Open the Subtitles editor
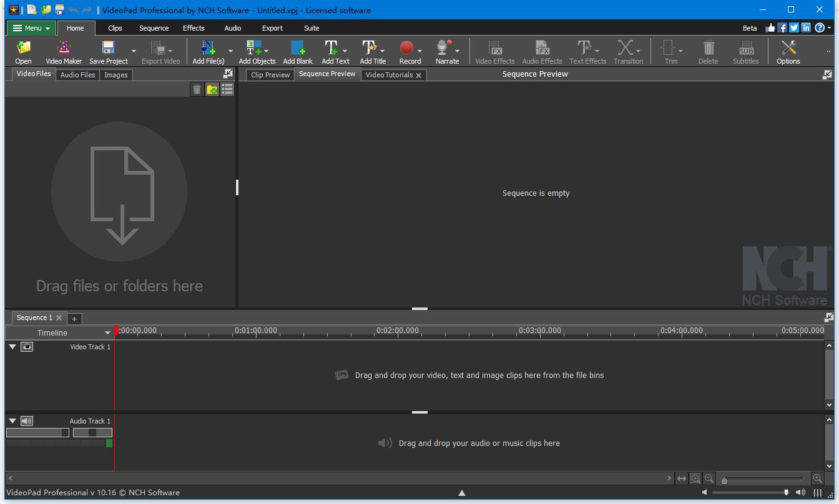 click(x=745, y=51)
